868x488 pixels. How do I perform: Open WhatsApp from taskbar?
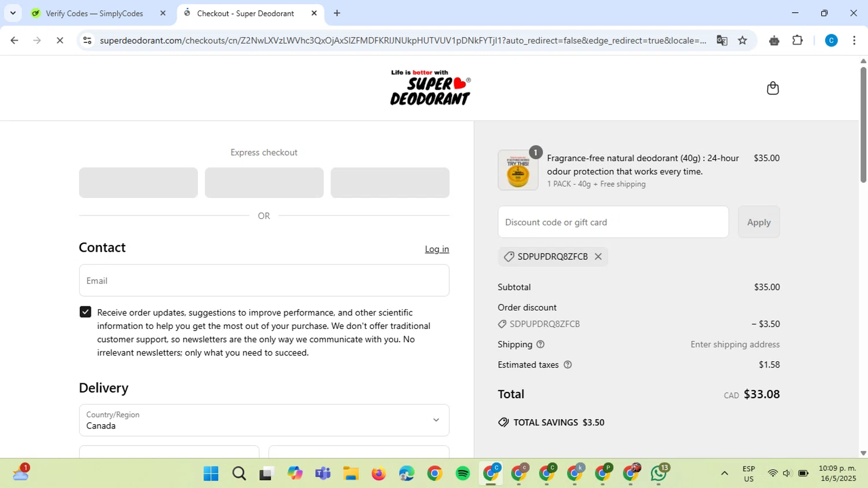point(659,474)
